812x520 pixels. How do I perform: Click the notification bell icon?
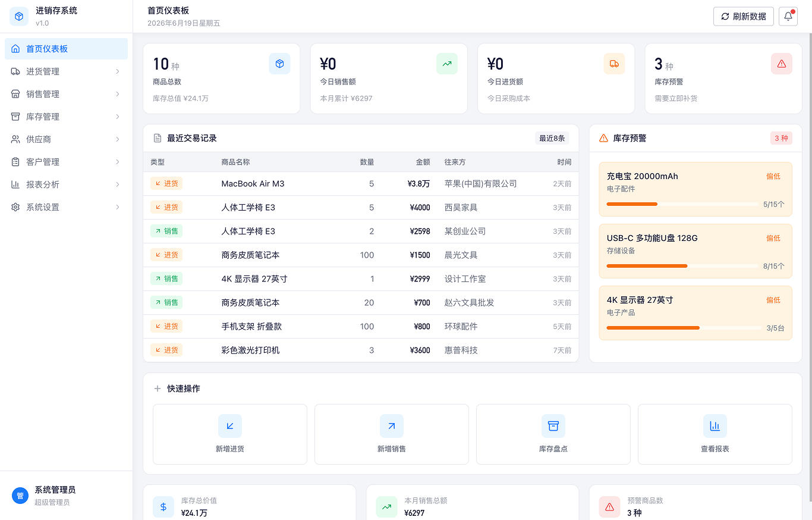pos(788,16)
